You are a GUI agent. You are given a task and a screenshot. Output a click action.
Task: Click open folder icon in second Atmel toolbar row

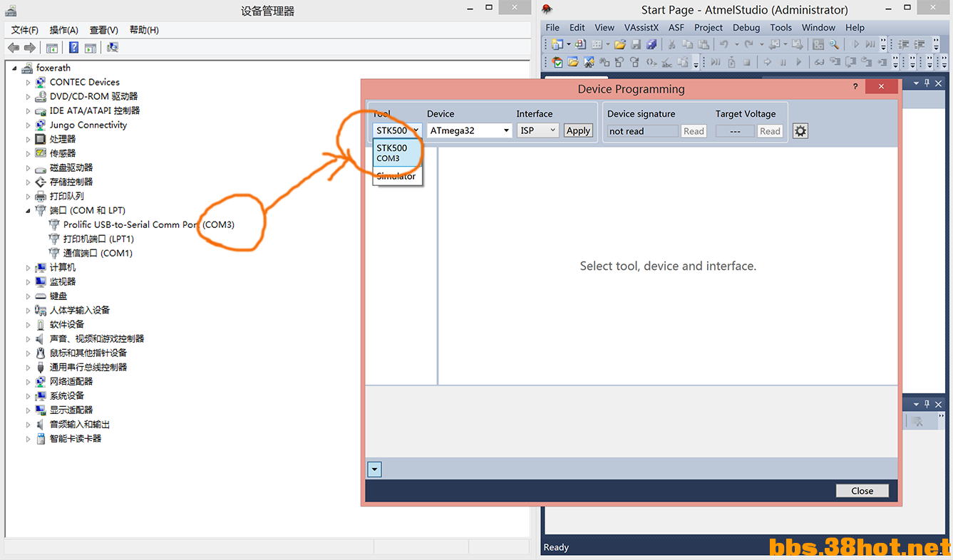(x=572, y=62)
